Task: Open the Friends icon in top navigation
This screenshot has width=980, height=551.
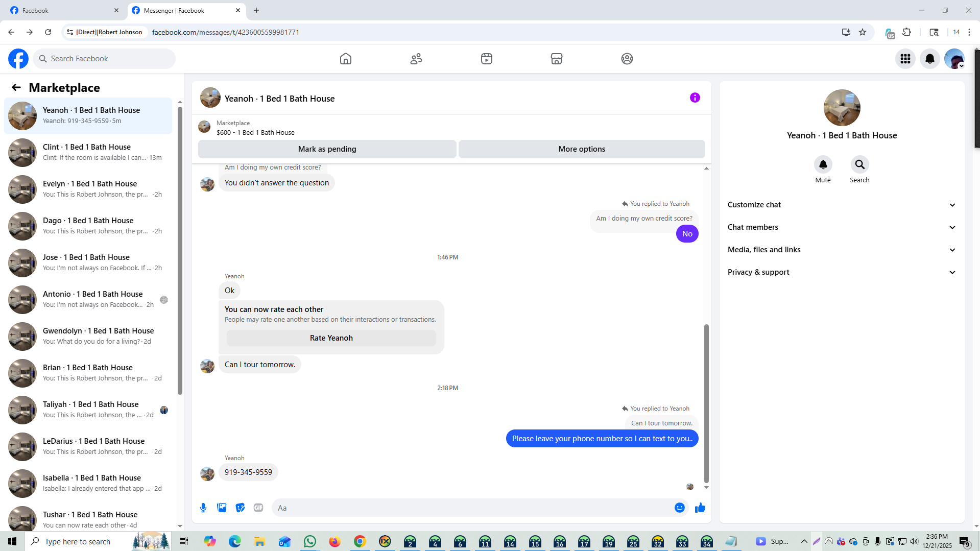Action: [x=416, y=59]
